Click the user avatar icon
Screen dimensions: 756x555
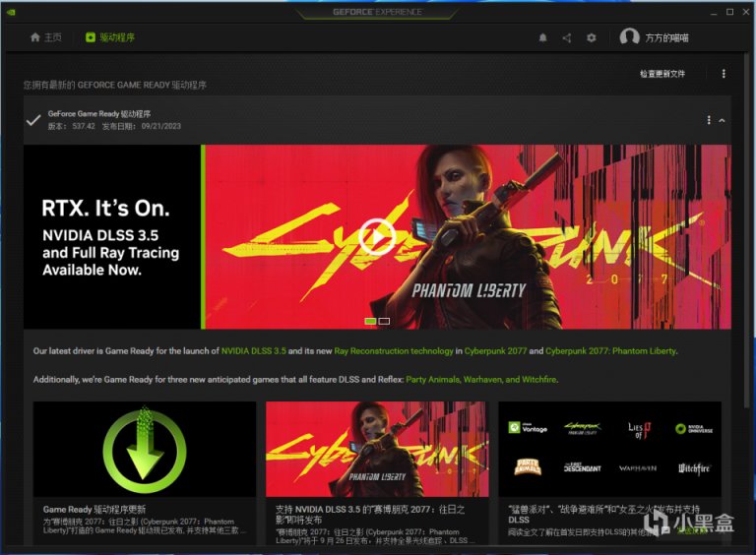tap(629, 36)
